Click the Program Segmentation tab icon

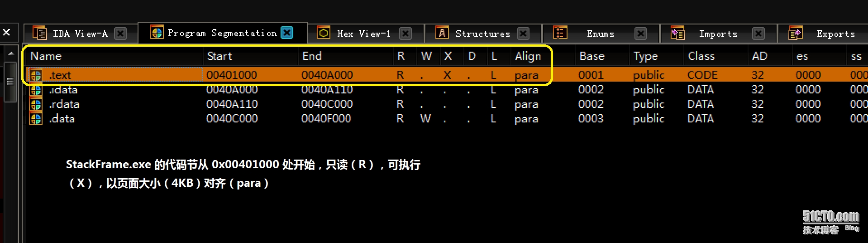coord(157,33)
